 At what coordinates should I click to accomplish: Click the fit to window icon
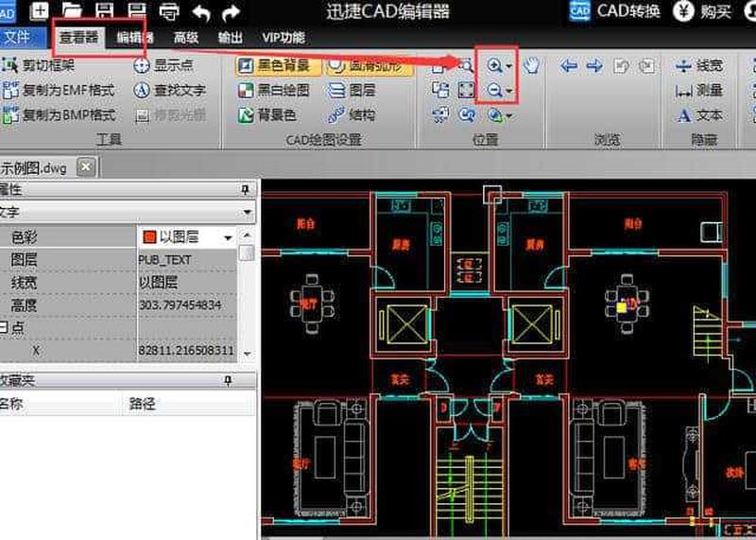pos(466,90)
